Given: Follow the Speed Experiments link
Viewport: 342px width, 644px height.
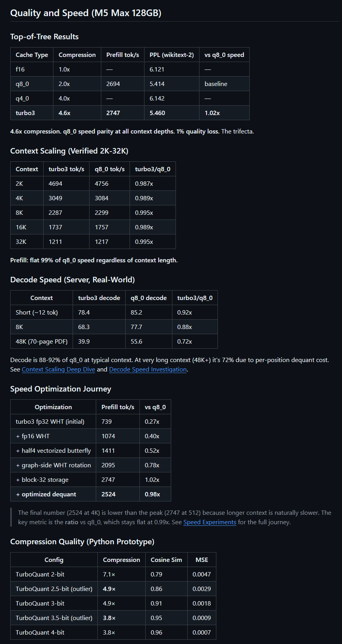Looking at the screenshot, I should click(x=210, y=522).
